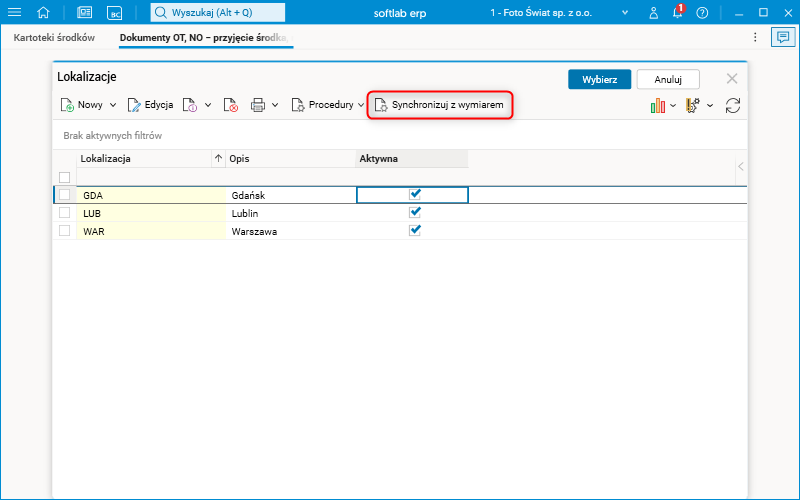Expand the table settings dropdown arrow
The image size is (800, 500).
coord(710,106)
